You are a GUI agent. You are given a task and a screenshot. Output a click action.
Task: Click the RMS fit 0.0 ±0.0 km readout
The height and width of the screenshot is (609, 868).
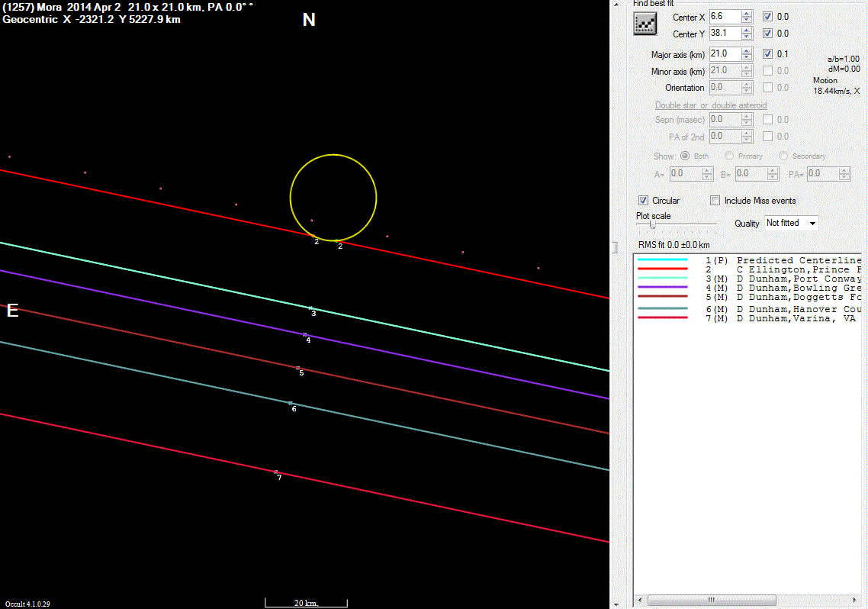coord(674,245)
